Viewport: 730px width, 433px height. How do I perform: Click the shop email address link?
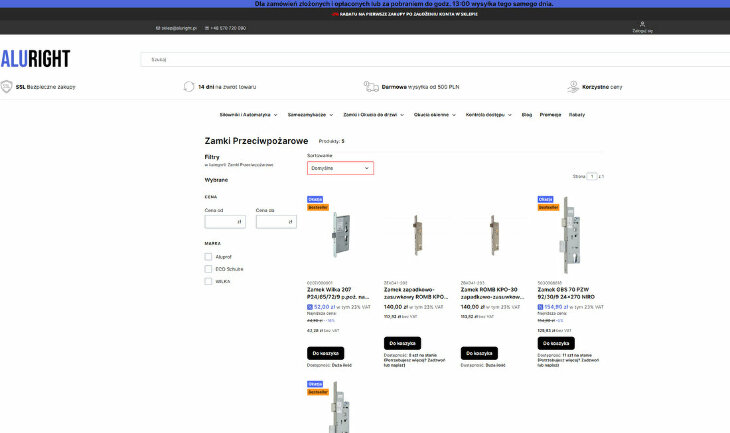(179, 28)
